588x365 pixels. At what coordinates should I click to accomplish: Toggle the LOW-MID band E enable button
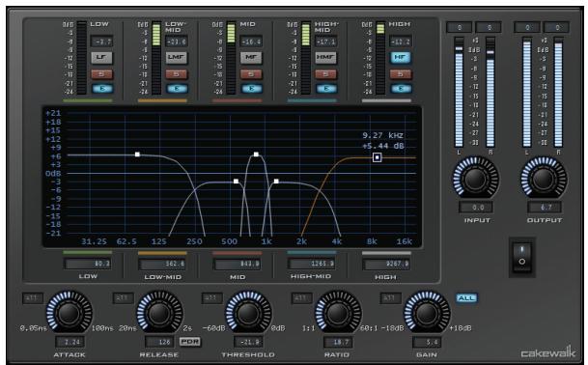point(177,89)
